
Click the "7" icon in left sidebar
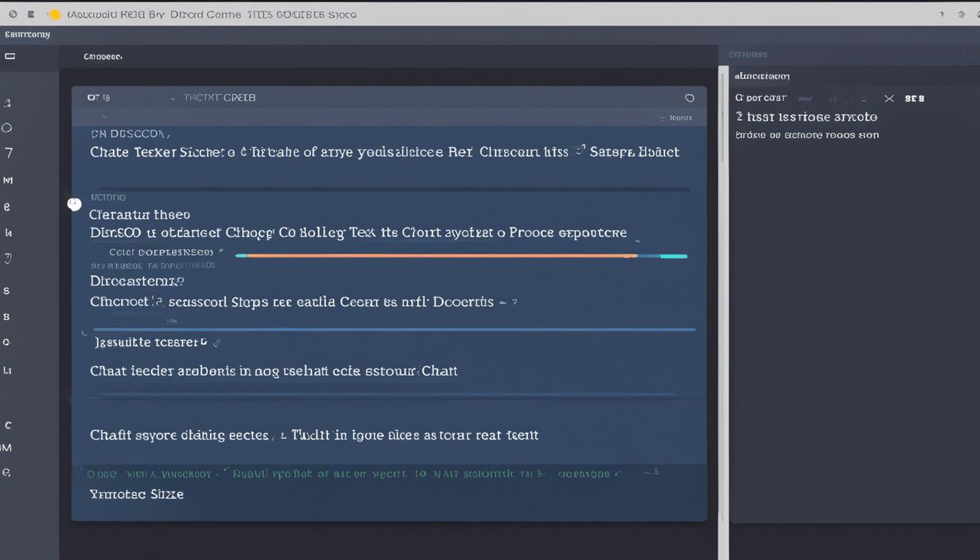click(x=9, y=153)
